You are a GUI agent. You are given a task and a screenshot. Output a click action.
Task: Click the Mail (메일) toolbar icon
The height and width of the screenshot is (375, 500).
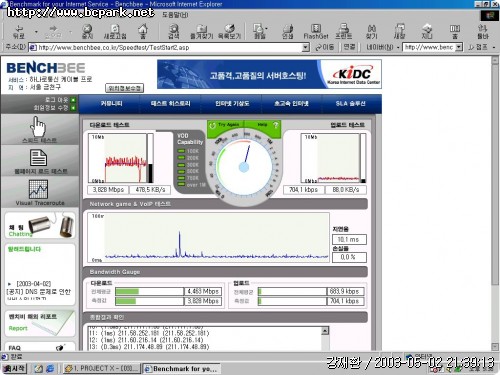tap(258, 29)
